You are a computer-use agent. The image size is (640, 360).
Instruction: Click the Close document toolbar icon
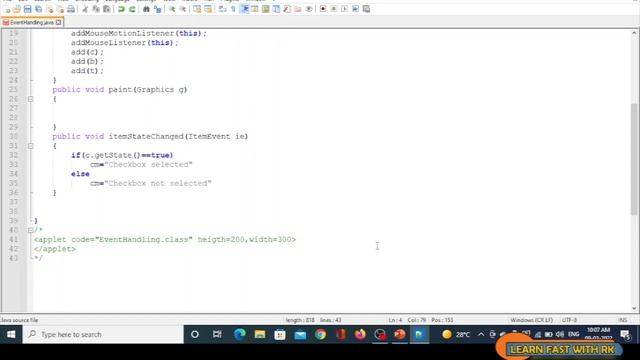(x=50, y=9)
